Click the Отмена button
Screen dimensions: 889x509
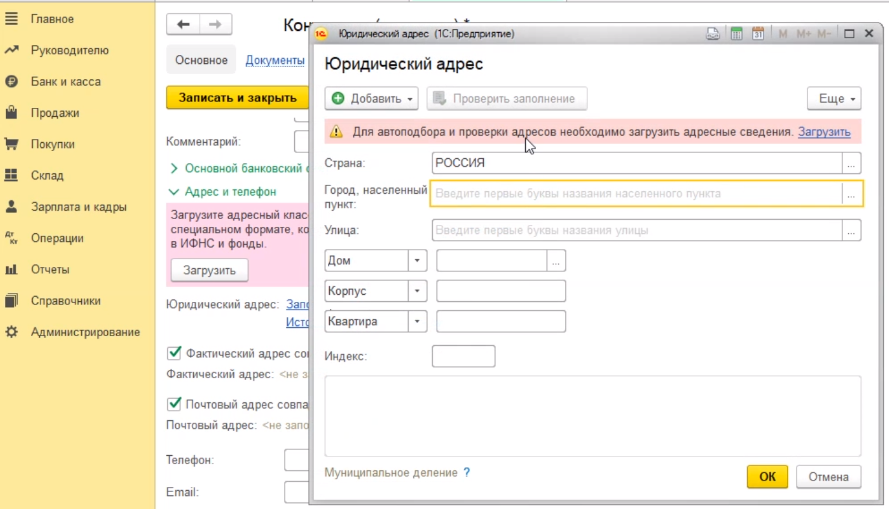[828, 477]
